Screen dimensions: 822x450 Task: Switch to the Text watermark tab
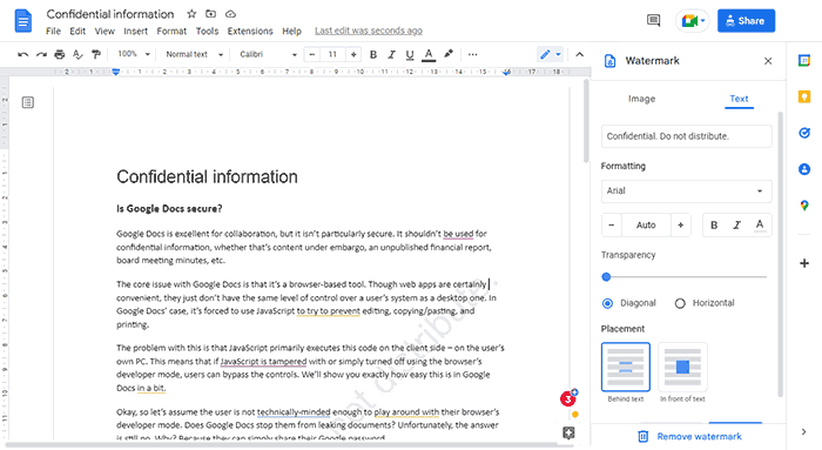pyautogui.click(x=739, y=99)
